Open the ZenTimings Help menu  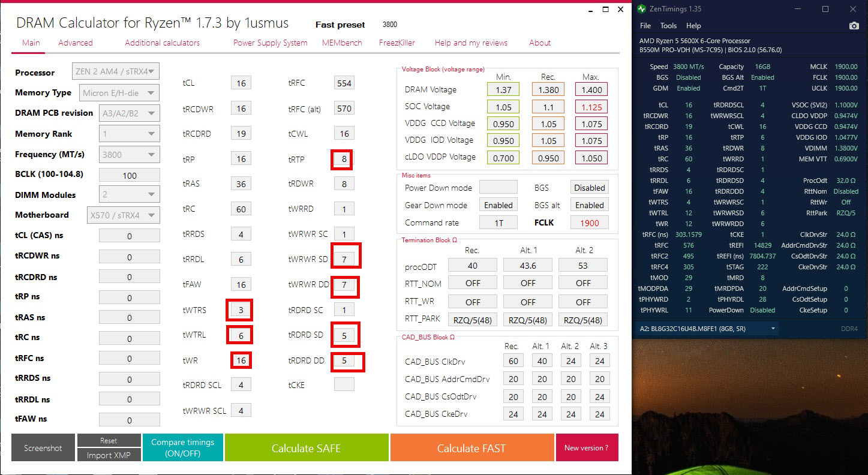click(693, 26)
